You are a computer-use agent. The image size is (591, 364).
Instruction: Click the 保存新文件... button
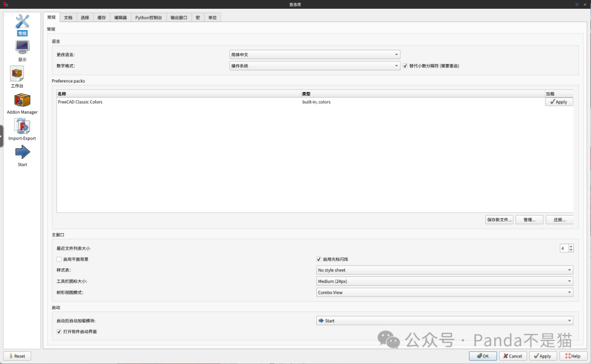[499, 220]
